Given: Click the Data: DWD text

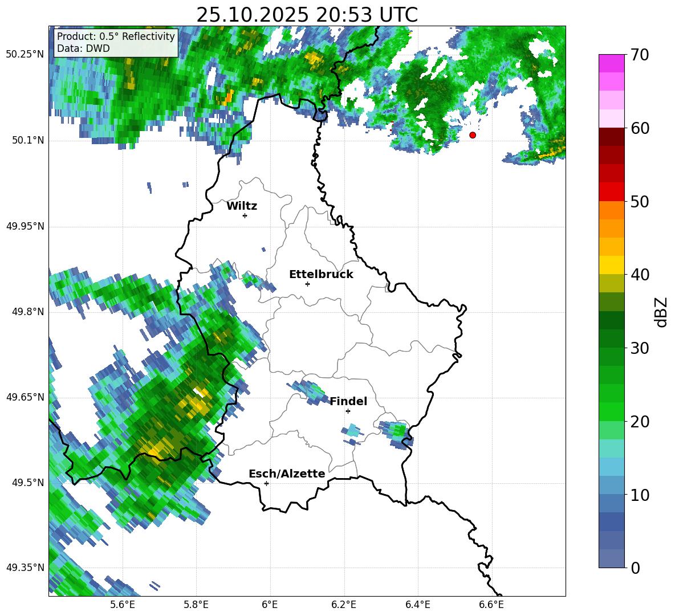Looking at the screenshot, I should pos(83,48).
